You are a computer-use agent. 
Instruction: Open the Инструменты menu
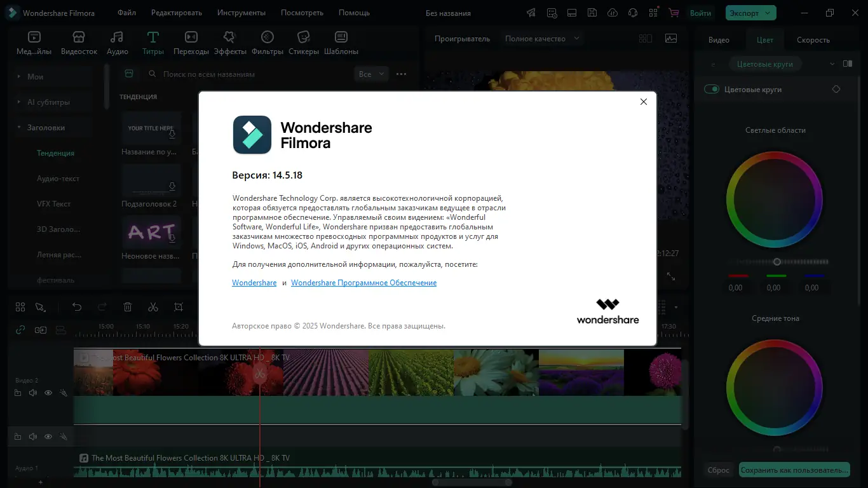241,13
